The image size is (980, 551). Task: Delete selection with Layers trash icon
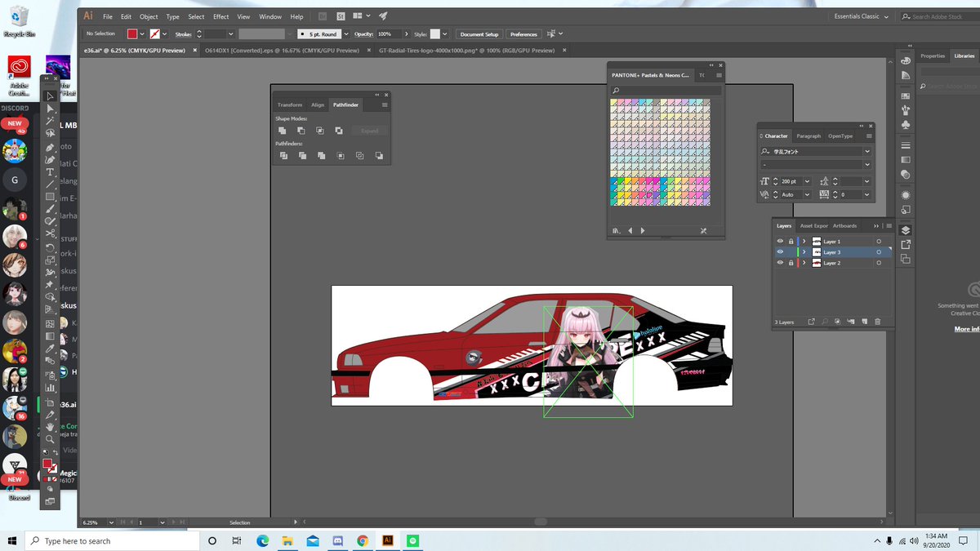pos(878,322)
